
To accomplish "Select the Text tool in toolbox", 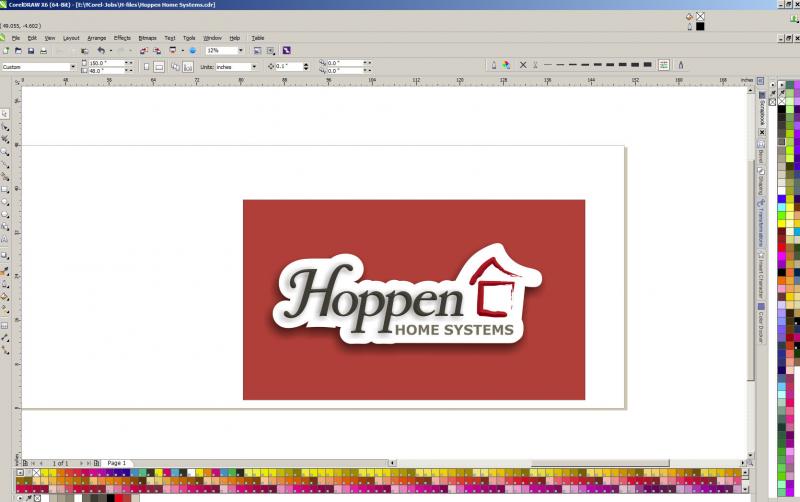I will click(x=5, y=239).
